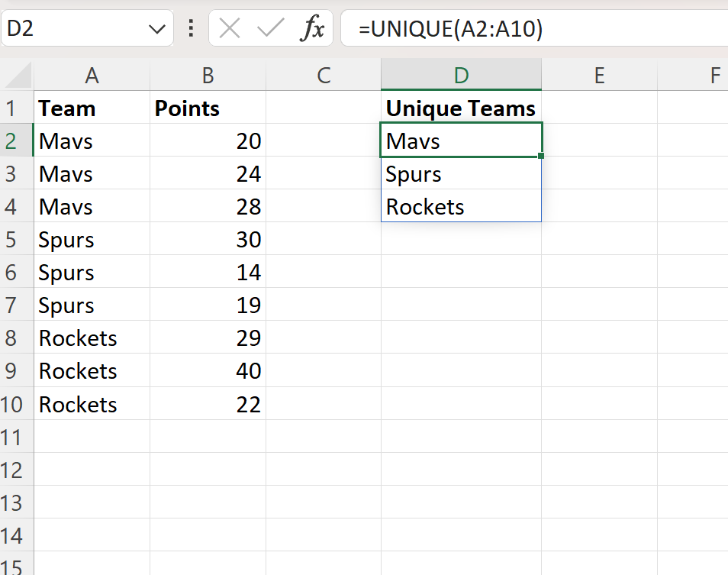
Task: Select the cell containing Unique Teams
Action: point(461,108)
